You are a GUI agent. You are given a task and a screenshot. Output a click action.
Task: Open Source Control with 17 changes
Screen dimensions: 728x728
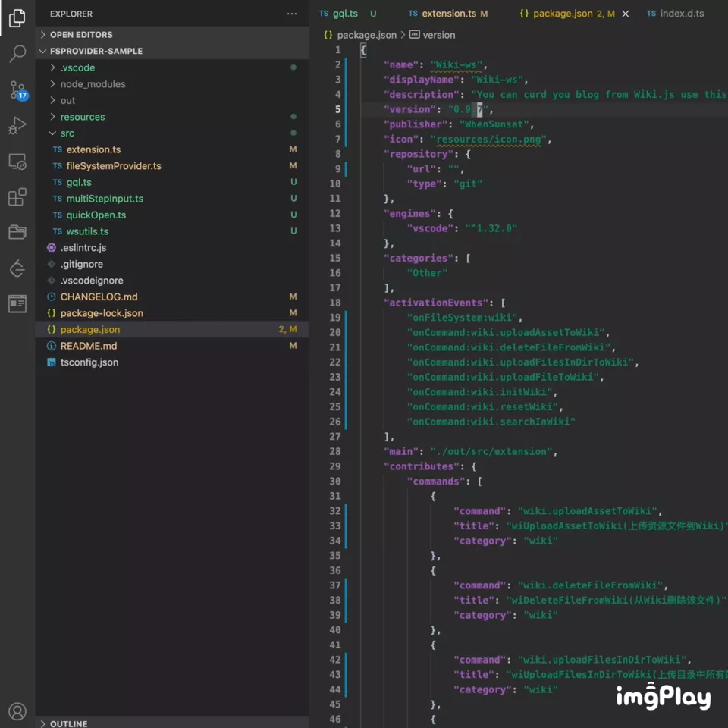click(x=18, y=90)
